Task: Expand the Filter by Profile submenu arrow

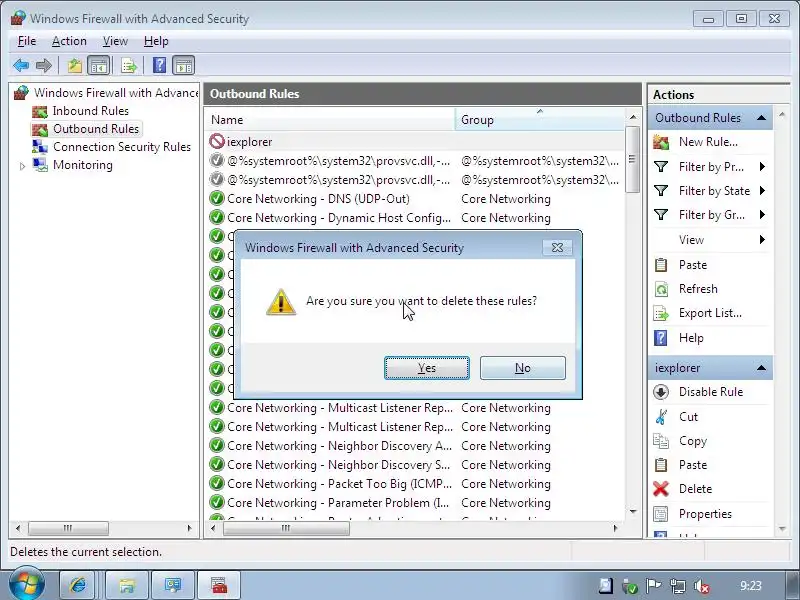Action: click(x=762, y=166)
